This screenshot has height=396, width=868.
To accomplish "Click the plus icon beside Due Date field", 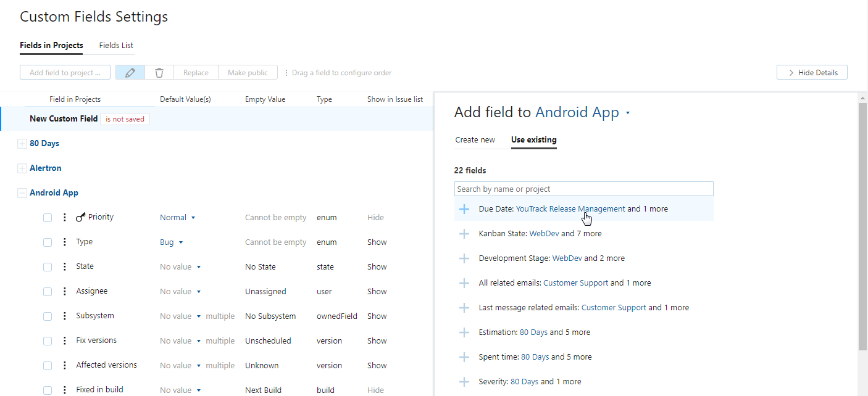I will point(464,208).
